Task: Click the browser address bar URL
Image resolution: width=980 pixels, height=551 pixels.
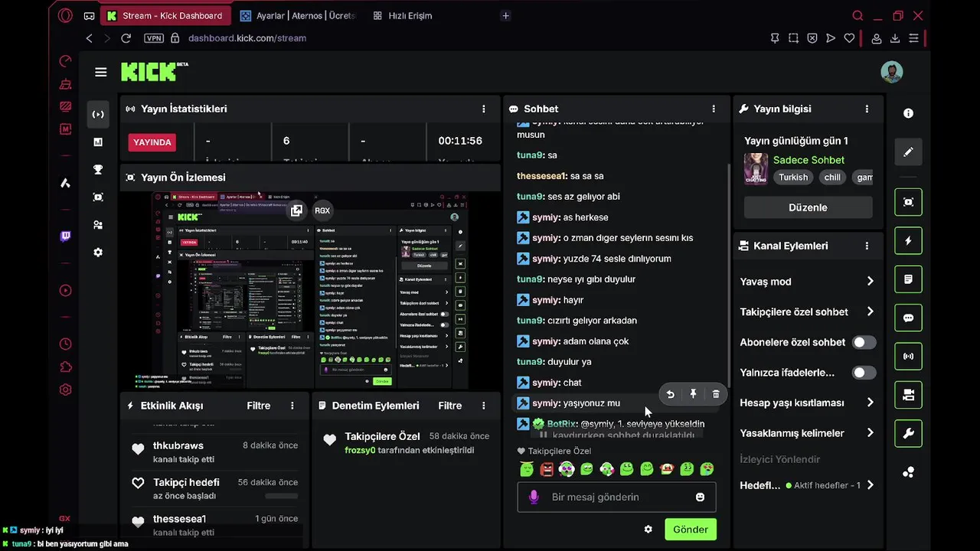Action: [x=247, y=38]
